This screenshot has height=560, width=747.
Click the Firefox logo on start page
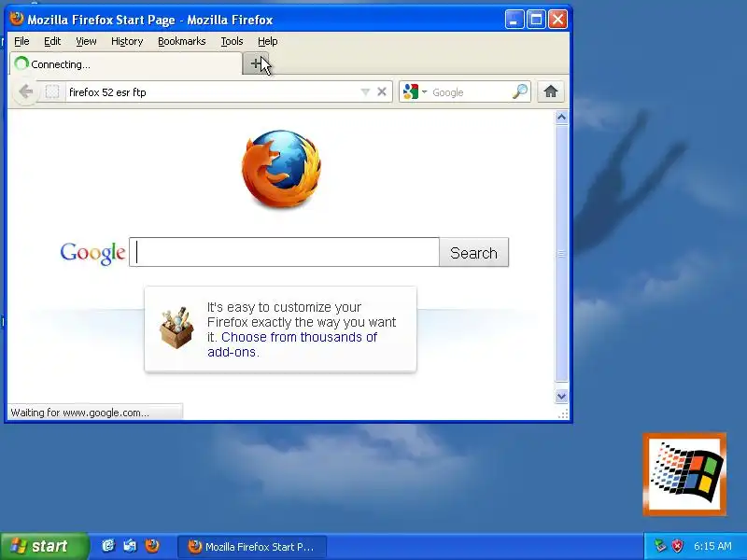click(x=281, y=169)
